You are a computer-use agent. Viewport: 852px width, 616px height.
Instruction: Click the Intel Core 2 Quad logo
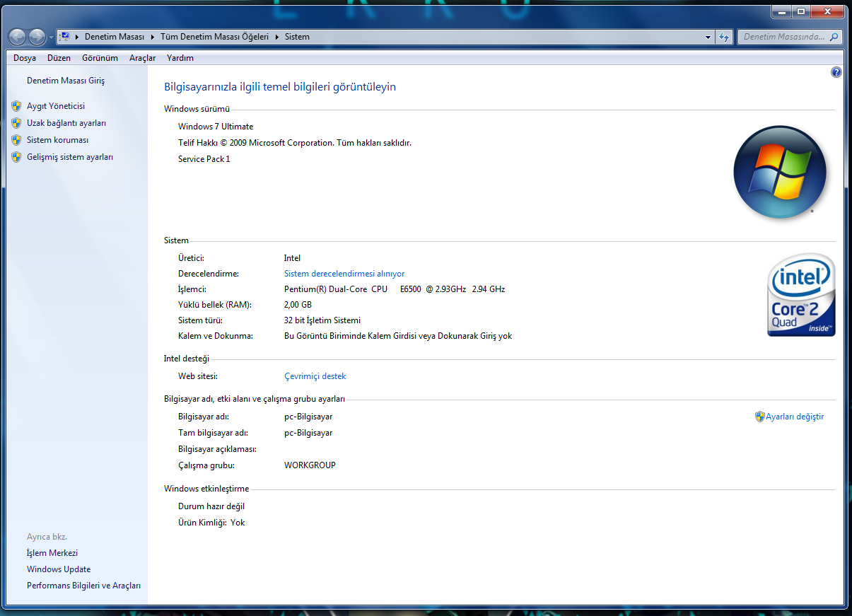pos(802,295)
